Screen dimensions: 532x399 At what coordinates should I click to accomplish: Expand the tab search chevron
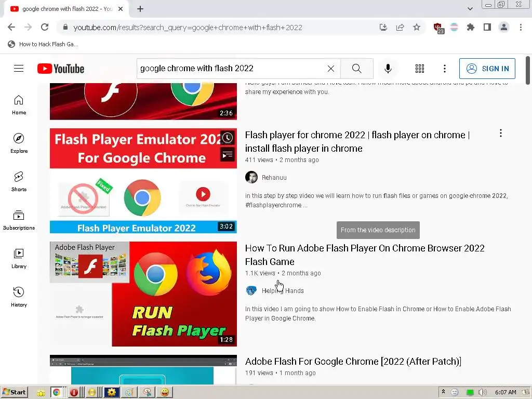pyautogui.click(x=470, y=9)
